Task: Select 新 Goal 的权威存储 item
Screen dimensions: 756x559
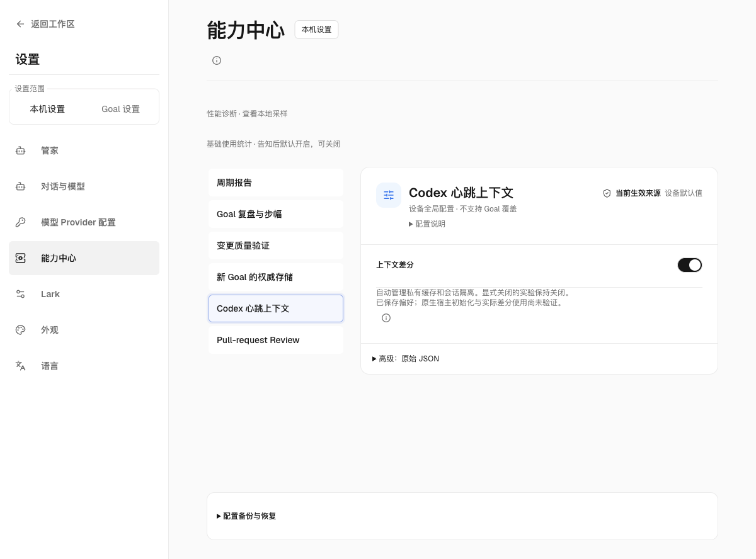Action: click(276, 277)
